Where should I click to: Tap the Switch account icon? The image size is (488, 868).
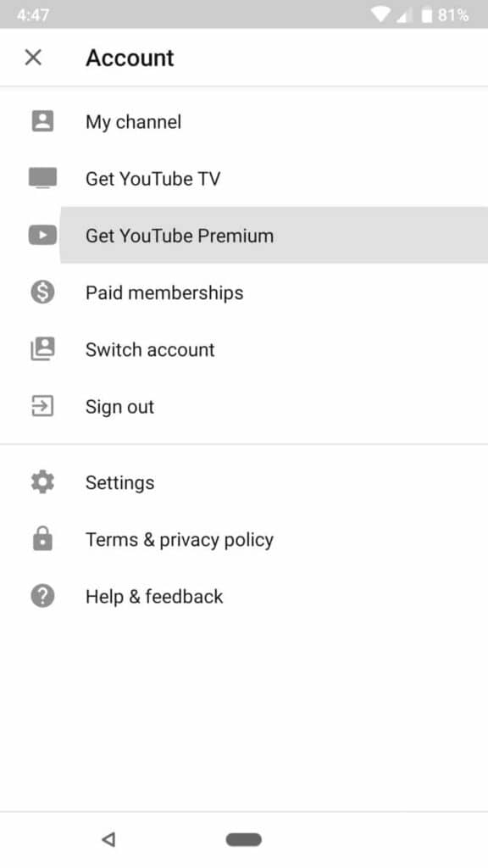42,349
